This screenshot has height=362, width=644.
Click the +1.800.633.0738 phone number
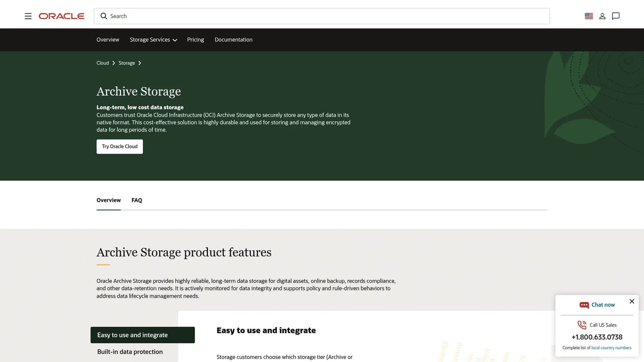[597, 337]
